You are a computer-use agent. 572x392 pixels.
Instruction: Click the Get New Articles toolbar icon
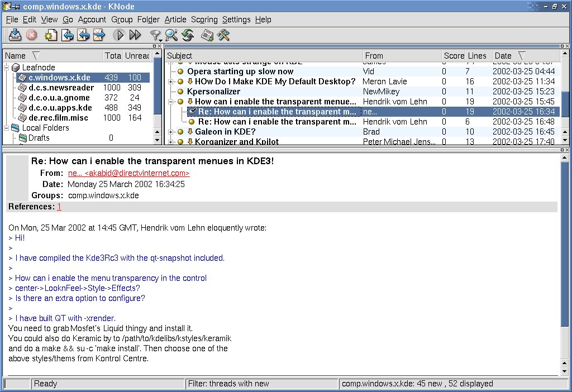click(x=15, y=35)
